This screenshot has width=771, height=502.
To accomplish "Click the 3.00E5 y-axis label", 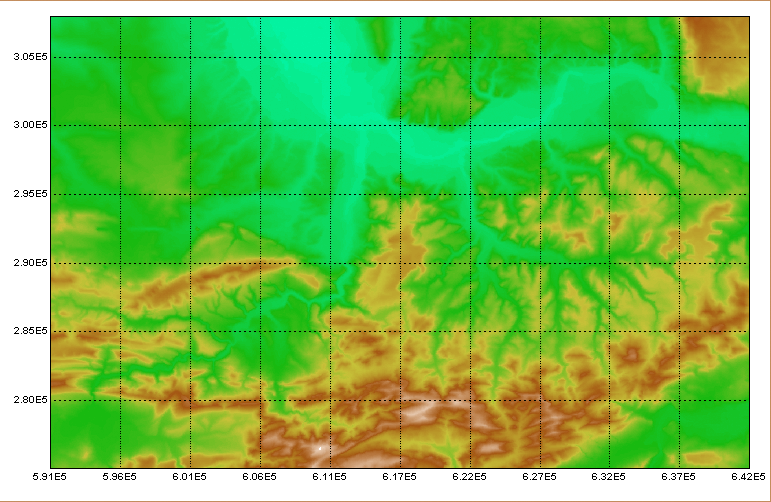I will coord(30,125).
